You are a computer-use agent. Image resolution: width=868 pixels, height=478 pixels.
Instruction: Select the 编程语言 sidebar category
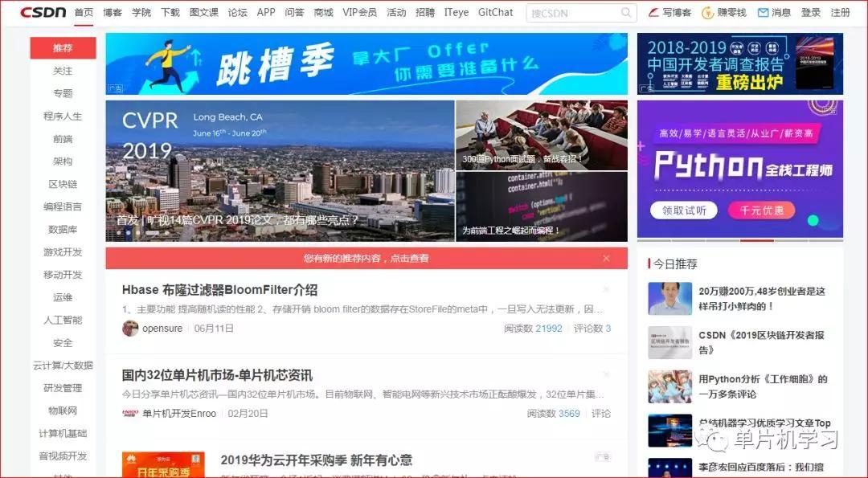63,207
